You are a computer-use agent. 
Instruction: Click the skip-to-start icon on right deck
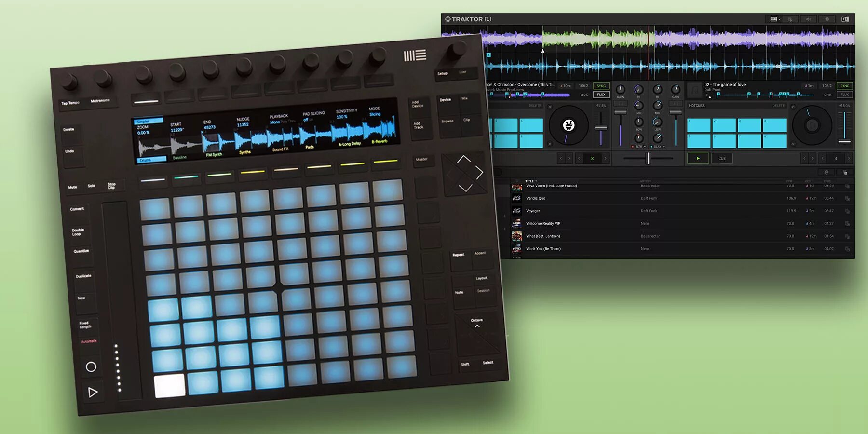click(706, 95)
